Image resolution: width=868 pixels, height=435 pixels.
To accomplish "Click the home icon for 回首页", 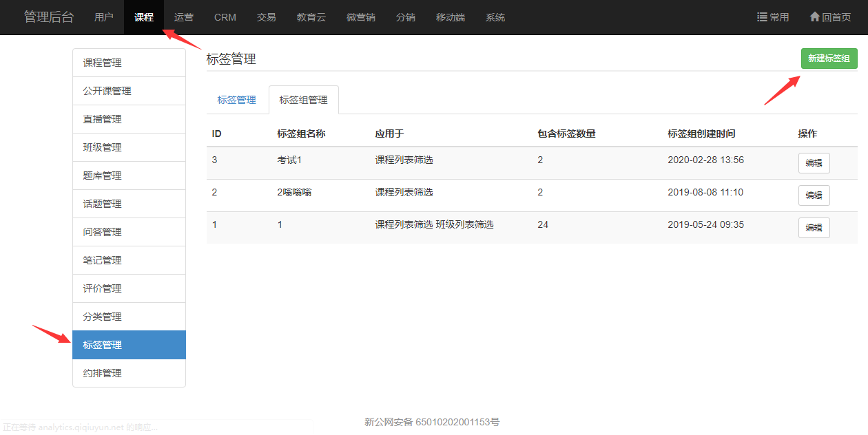I will (814, 17).
